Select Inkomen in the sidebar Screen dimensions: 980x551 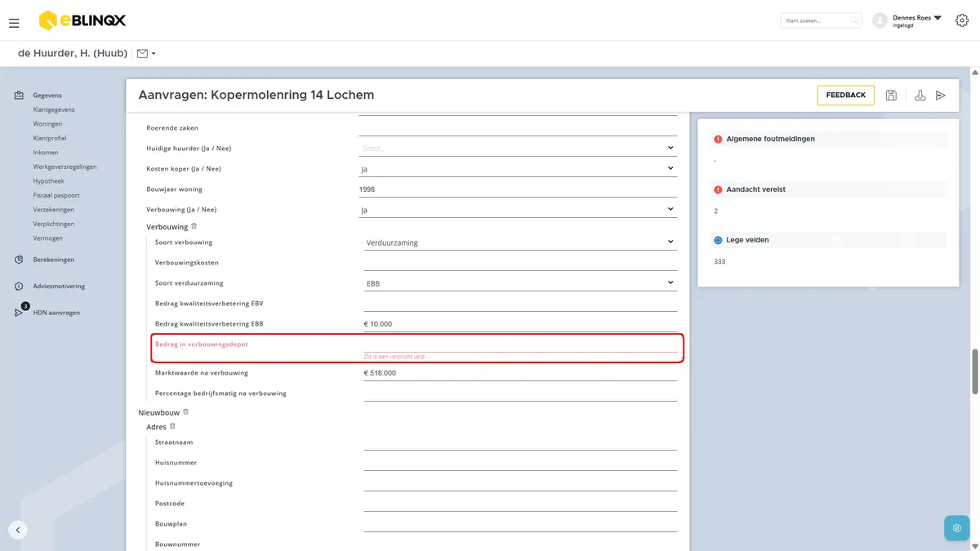click(x=46, y=153)
